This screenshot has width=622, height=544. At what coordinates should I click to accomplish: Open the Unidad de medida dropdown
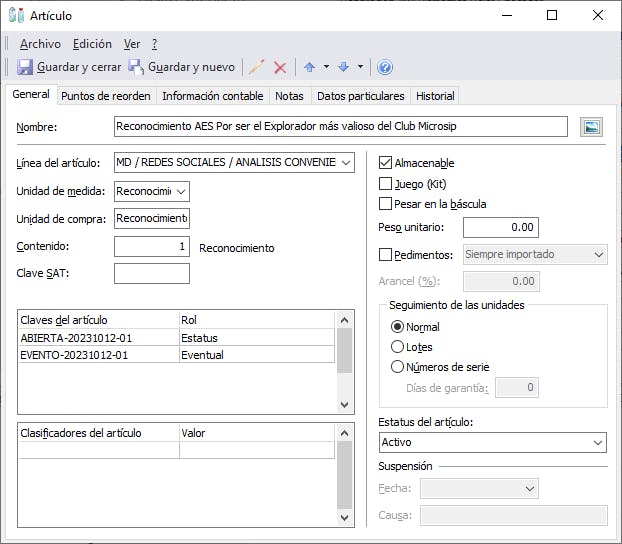tap(181, 191)
